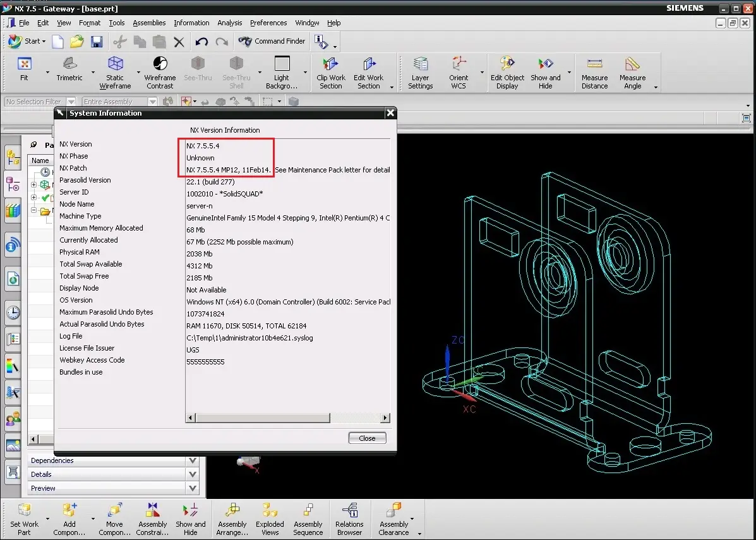The image size is (756, 540).
Task: Click horizontal scrollbar right arrow
Action: pos(385,417)
